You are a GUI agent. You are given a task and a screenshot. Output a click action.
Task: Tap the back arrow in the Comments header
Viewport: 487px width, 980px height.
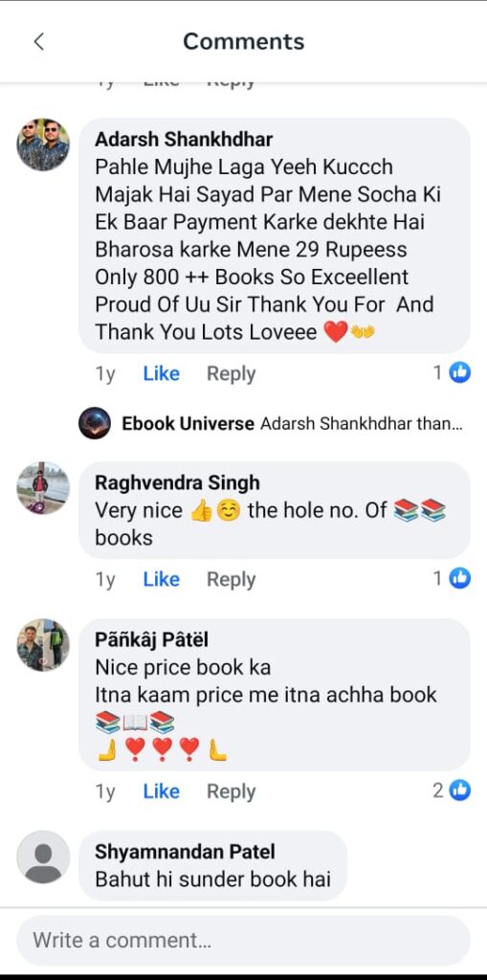click(x=39, y=42)
